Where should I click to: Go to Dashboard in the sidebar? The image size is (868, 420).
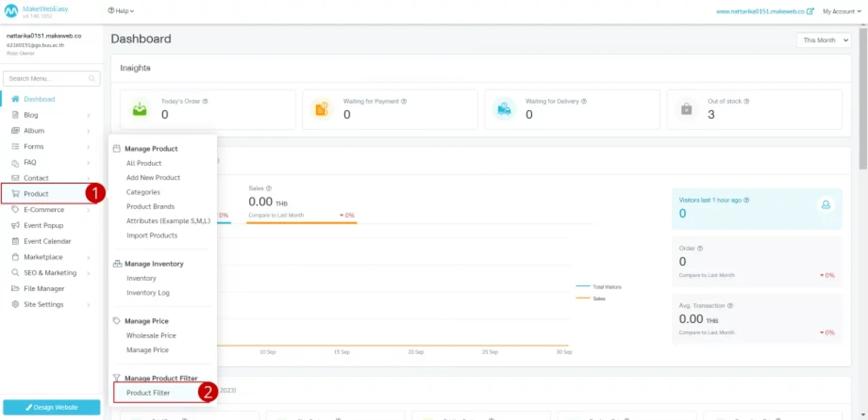(x=39, y=99)
